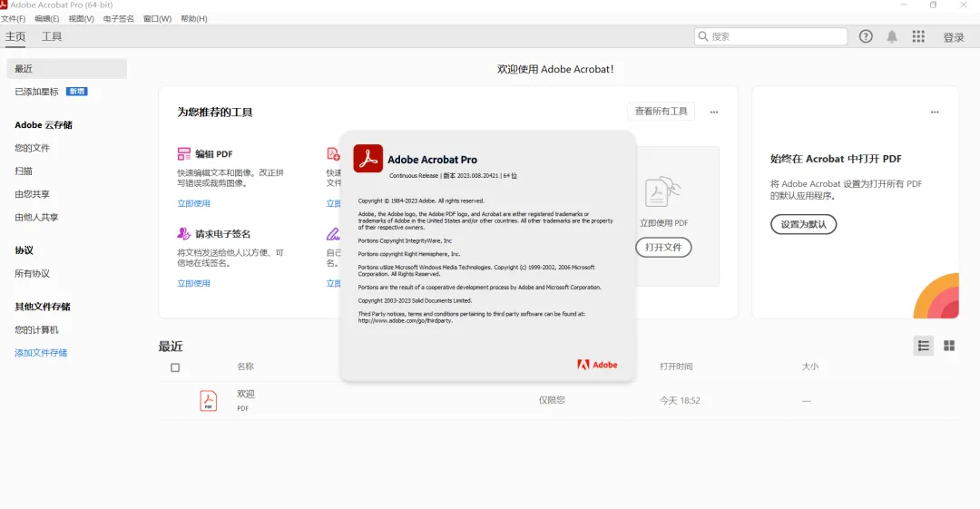Click the 请求电子签名 tool title
This screenshot has width=980, height=509.
[x=223, y=234]
